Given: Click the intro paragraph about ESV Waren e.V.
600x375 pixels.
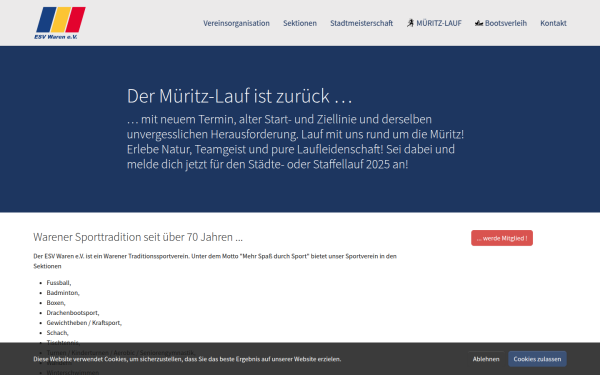Looking at the screenshot, I should (x=215, y=261).
